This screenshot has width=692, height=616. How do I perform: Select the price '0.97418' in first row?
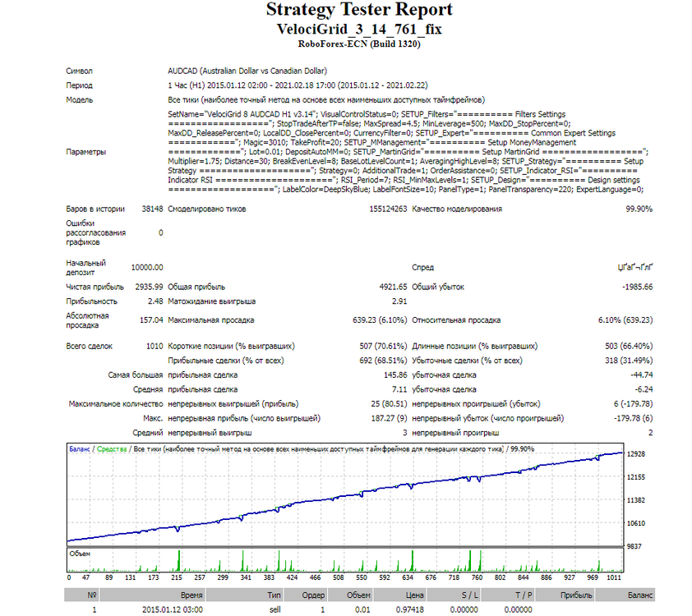click(x=409, y=609)
